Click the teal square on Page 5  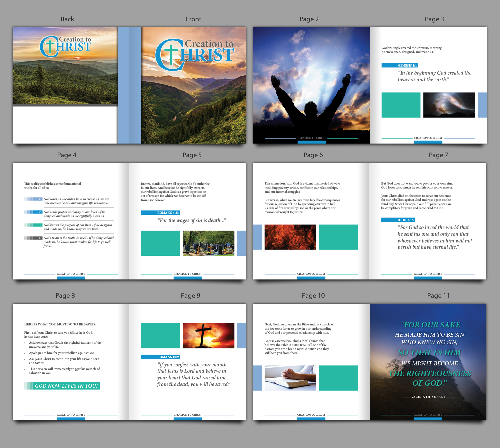[x=160, y=243]
